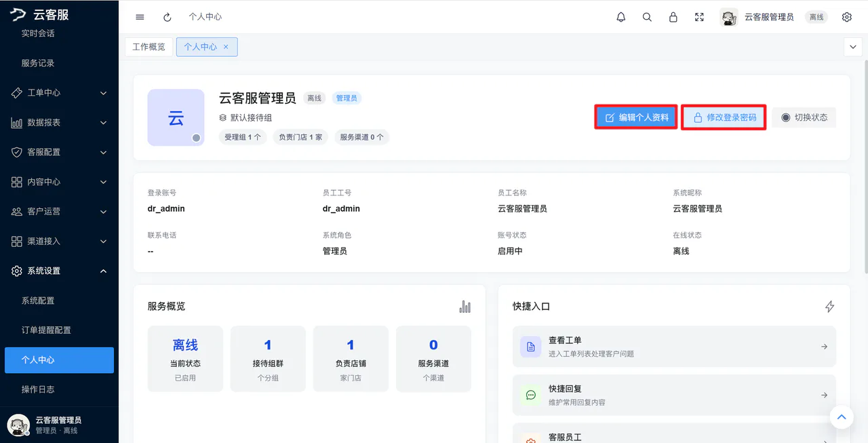Click the header user avatar
This screenshot has height=443, width=868.
point(729,17)
